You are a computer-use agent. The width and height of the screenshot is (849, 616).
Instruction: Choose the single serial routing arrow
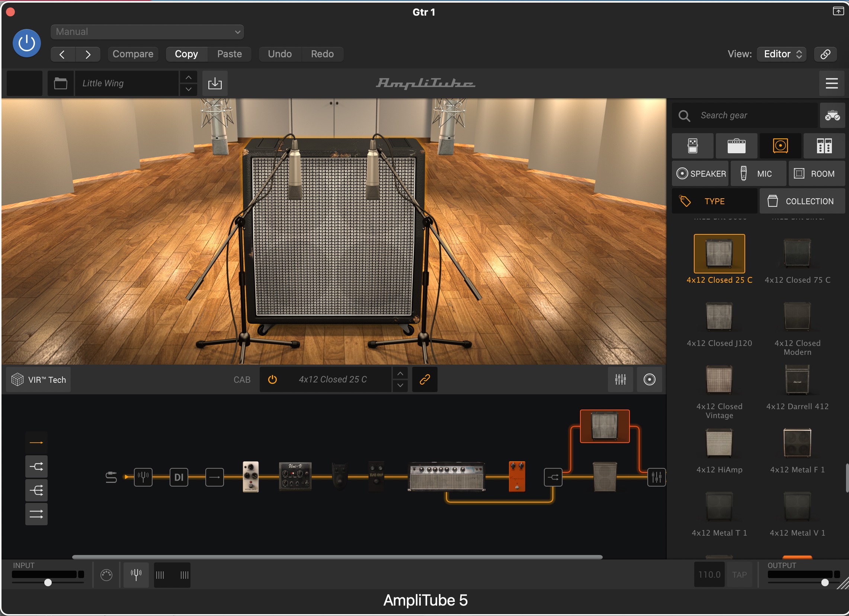pos(36,442)
